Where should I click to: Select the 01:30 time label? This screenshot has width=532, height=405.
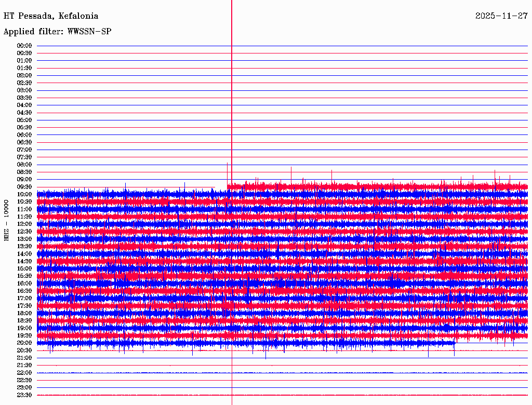tap(24, 68)
